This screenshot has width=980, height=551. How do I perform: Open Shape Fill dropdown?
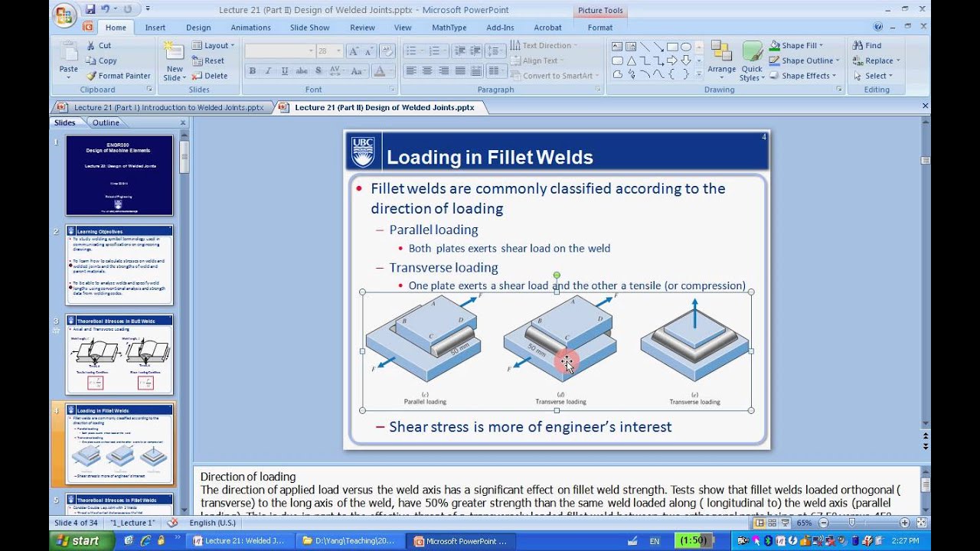pos(796,45)
